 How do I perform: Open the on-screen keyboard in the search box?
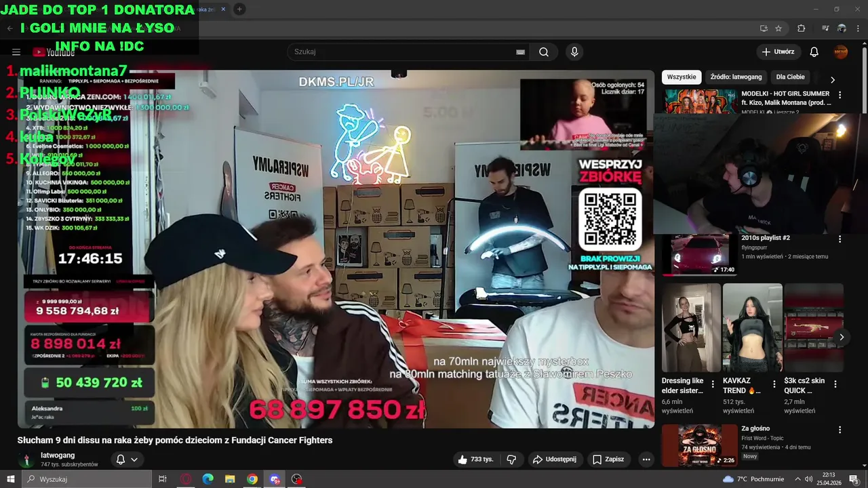(x=520, y=52)
